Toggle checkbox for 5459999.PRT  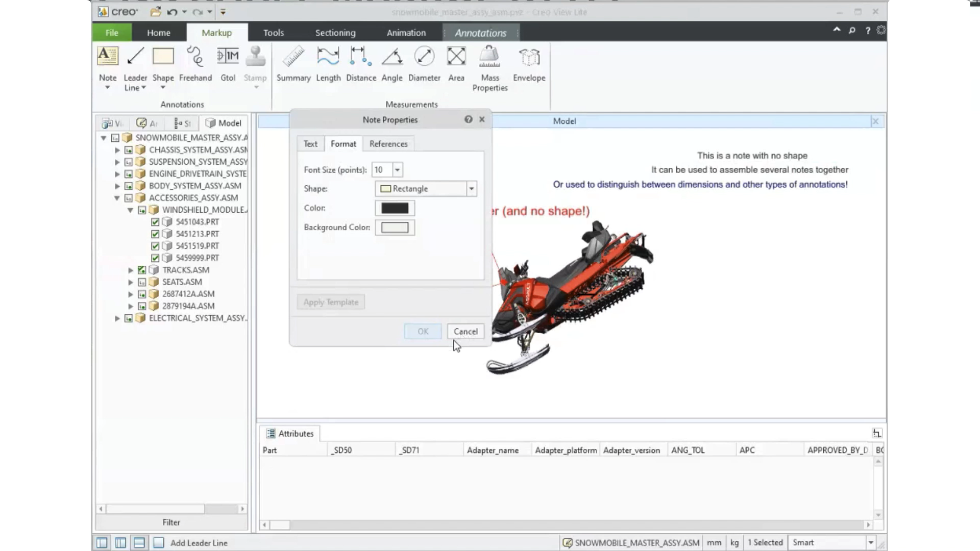tap(155, 258)
